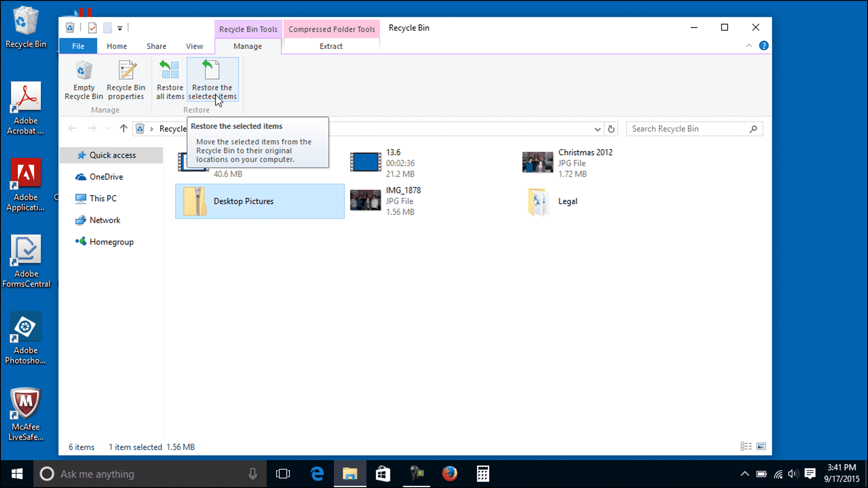Expand recent locations next to forward arrow

click(x=108, y=128)
